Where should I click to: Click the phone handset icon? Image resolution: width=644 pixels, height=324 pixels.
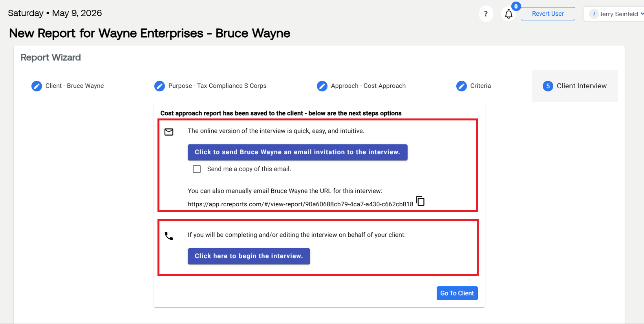tap(169, 236)
